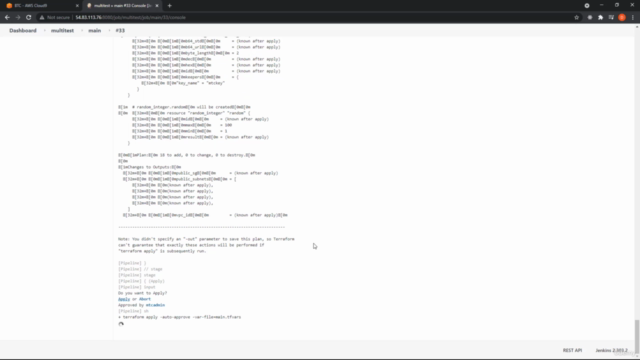Click the Plan: 18 to add summary line

tap(187, 155)
